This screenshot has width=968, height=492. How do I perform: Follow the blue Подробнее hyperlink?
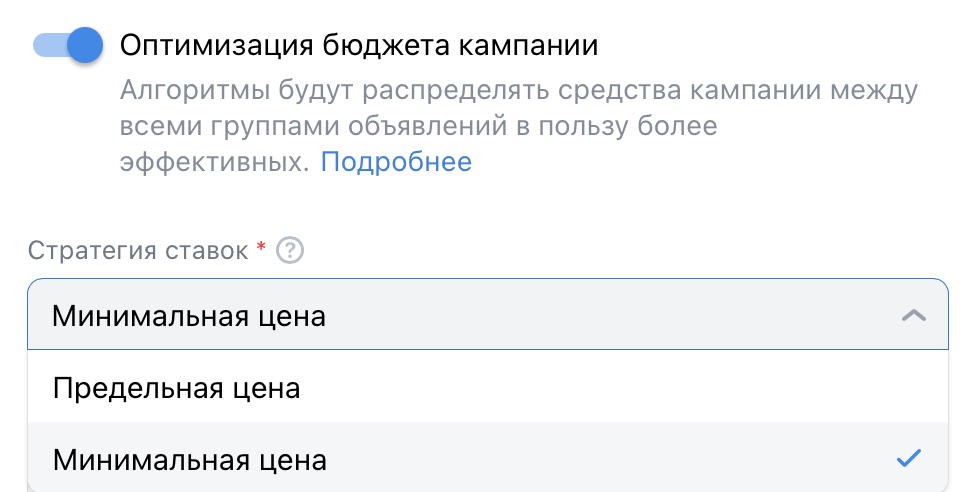396,162
